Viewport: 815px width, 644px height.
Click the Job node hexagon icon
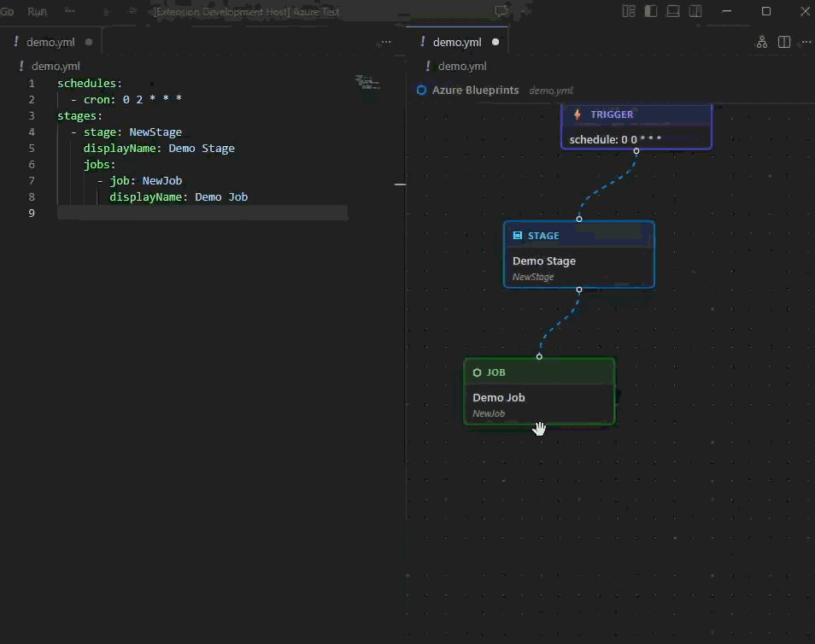click(x=478, y=372)
